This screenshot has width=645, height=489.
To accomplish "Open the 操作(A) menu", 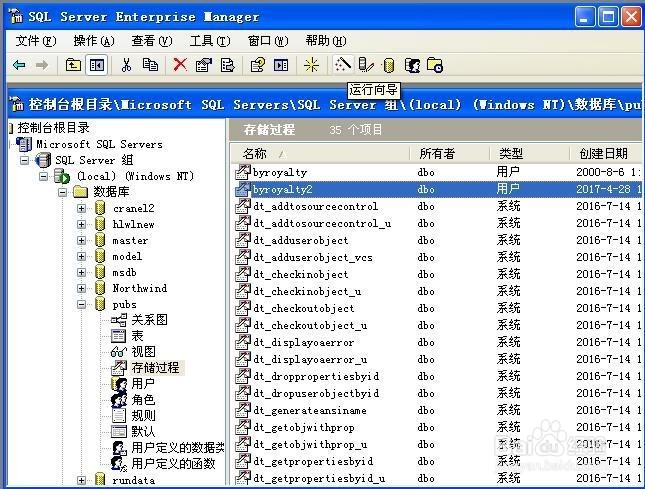I will pyautogui.click(x=94, y=41).
